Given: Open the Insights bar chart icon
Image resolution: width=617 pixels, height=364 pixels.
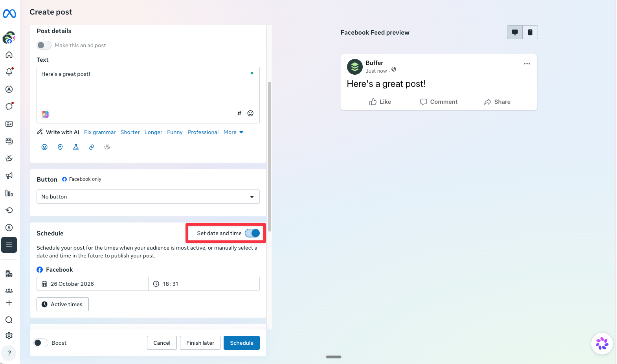Looking at the screenshot, I should (x=9, y=193).
